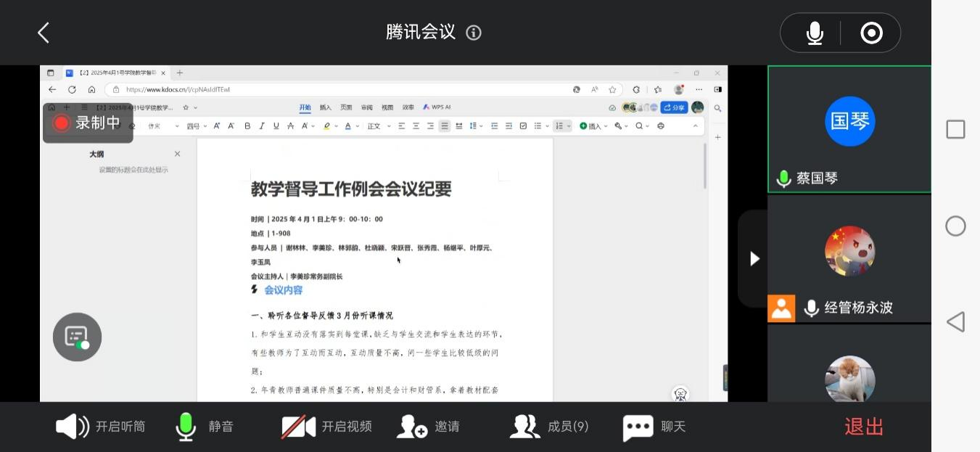The width and height of the screenshot is (980, 452).
Task: Open meeting info next to 腾讯会议 title
Action: (x=474, y=33)
